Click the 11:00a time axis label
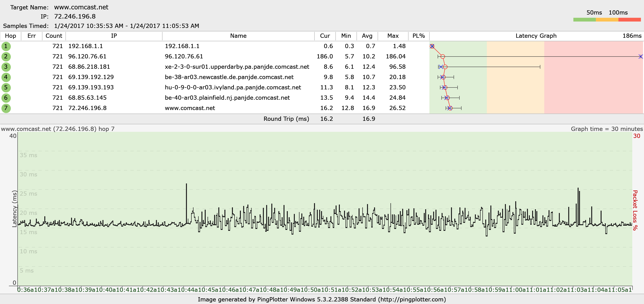 (515, 290)
